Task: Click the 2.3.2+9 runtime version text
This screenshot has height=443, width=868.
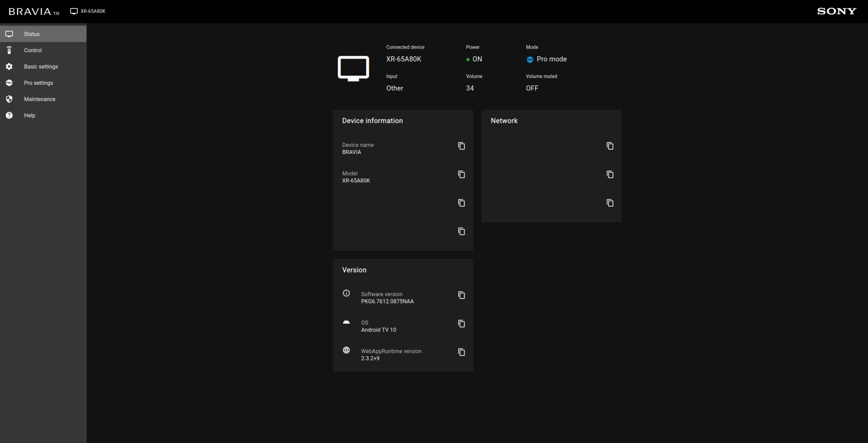Action: [x=370, y=358]
